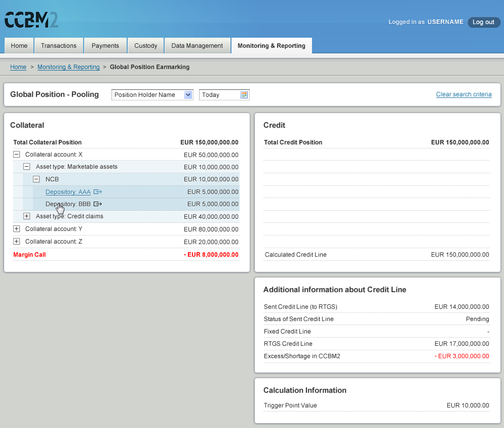Click the Today date field
This screenshot has height=428, width=504.
(224, 95)
